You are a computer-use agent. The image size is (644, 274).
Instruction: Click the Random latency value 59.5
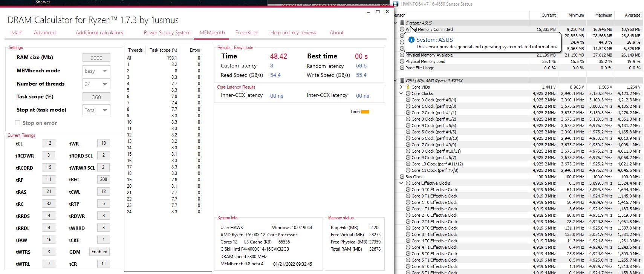coord(361,66)
